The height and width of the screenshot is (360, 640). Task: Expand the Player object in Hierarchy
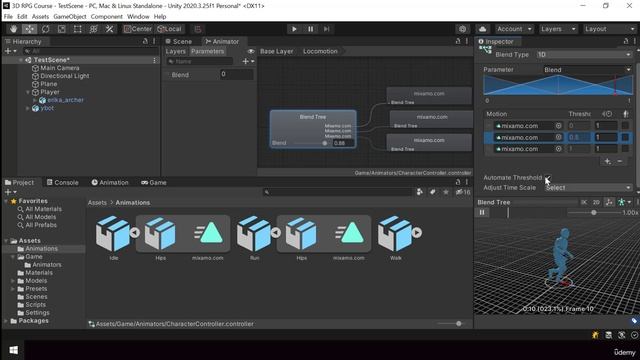[x=28, y=92]
